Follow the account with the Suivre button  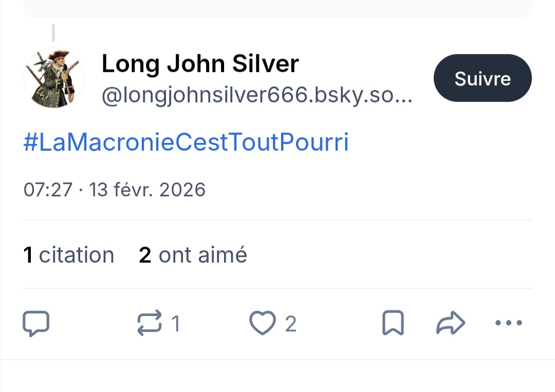coord(483,79)
